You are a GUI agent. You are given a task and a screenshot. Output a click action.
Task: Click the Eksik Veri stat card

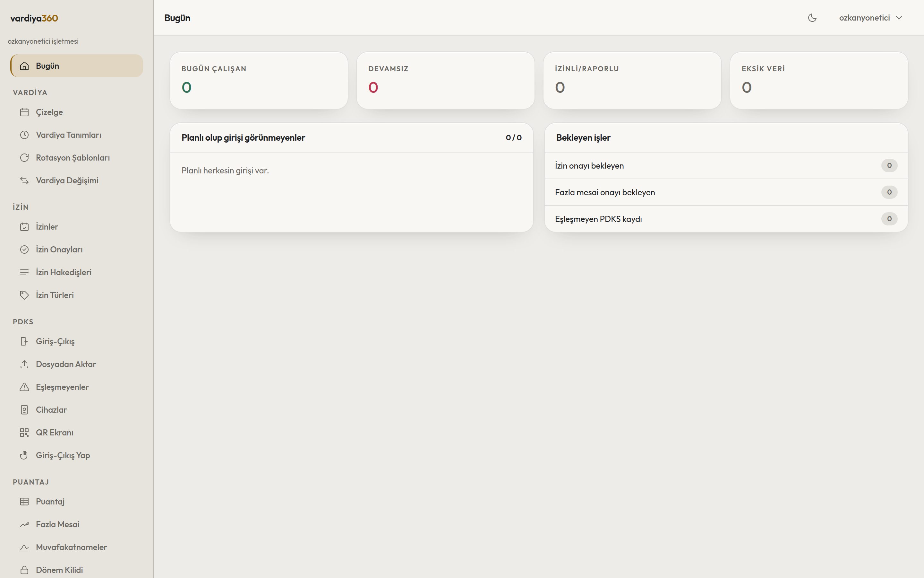(x=819, y=80)
